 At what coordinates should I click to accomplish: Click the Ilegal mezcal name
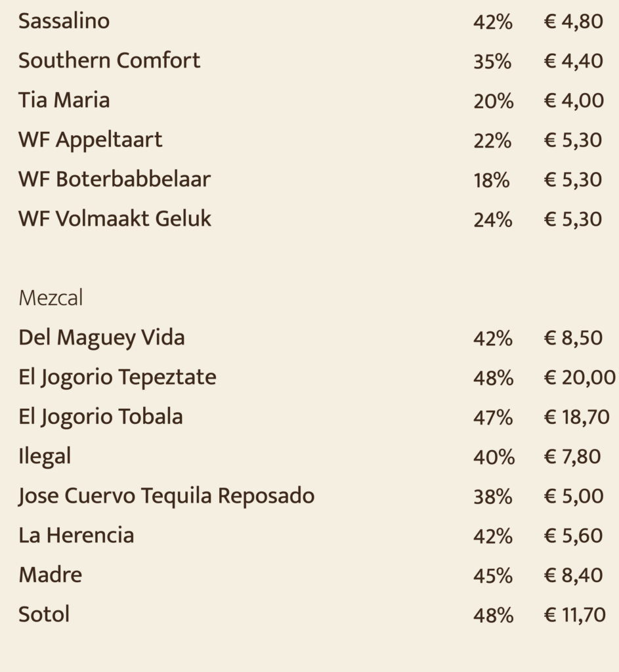(45, 457)
